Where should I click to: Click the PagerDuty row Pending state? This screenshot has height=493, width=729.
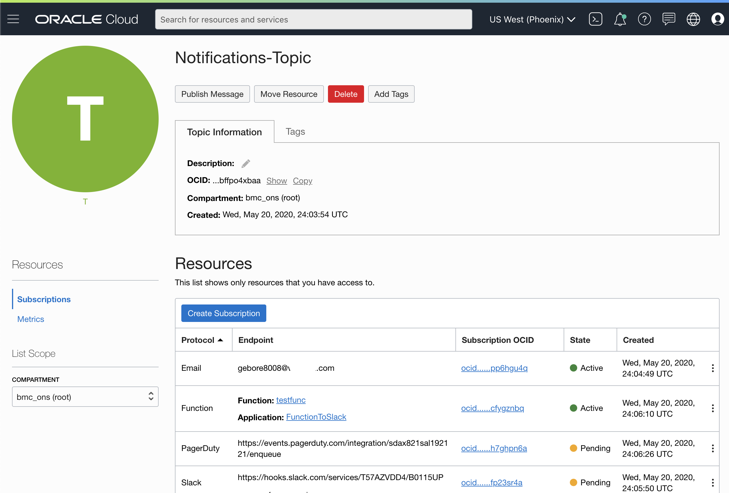(x=590, y=448)
